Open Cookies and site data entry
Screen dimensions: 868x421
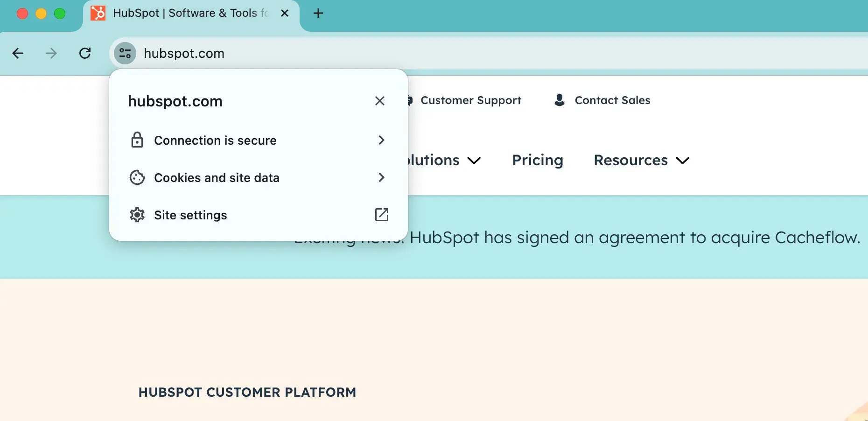(x=259, y=177)
